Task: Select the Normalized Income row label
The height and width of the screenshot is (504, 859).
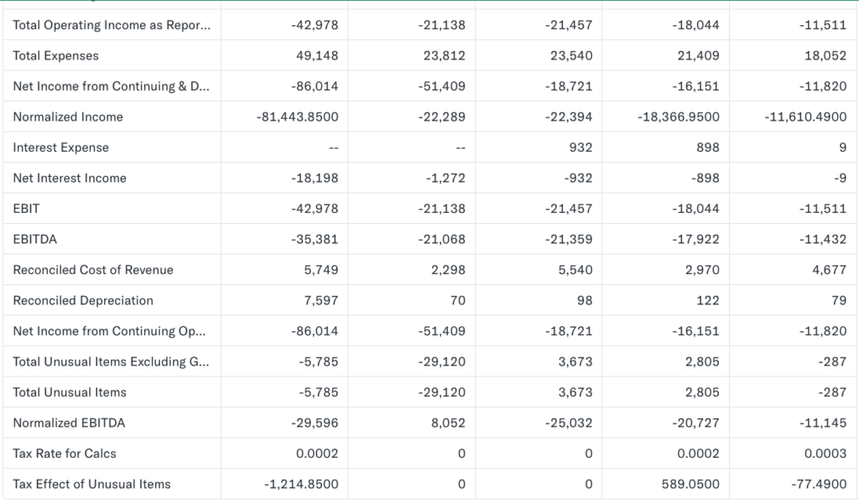Action: click(x=68, y=117)
